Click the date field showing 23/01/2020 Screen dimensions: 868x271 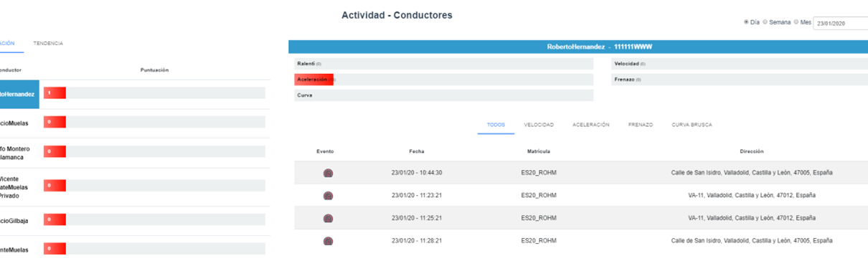coord(841,23)
